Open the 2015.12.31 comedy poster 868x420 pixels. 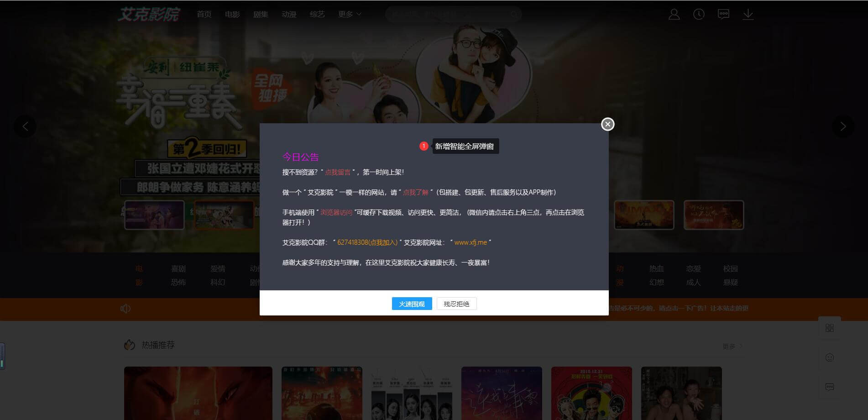coord(591,393)
